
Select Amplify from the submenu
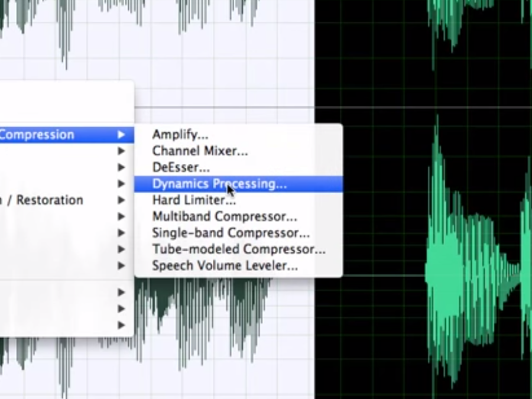180,135
